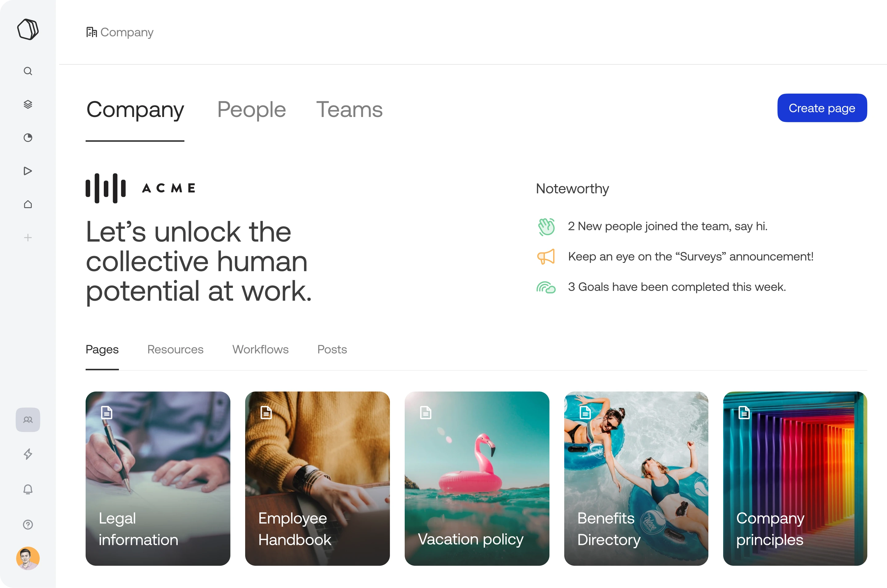Open the Legal information page card

tap(158, 478)
